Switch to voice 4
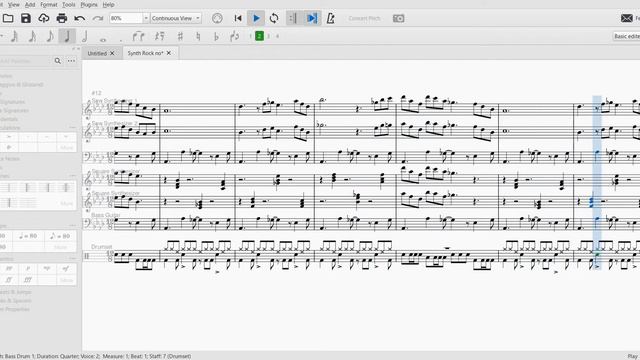 tap(278, 36)
